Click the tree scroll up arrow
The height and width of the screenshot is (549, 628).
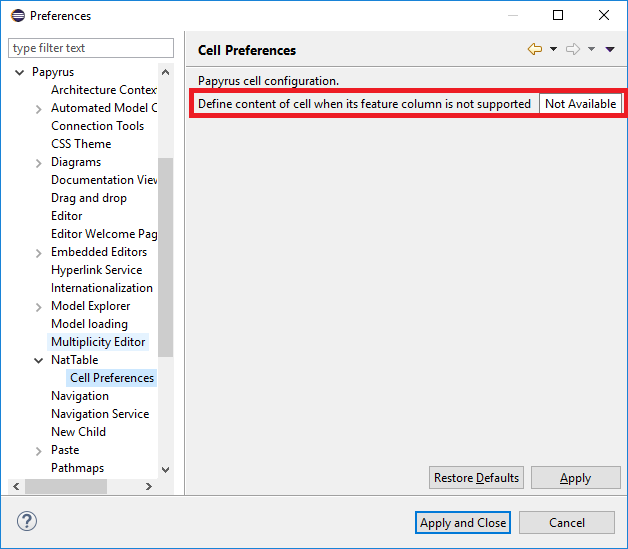(165, 72)
